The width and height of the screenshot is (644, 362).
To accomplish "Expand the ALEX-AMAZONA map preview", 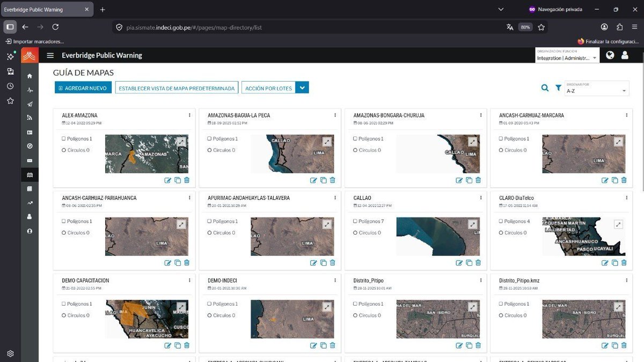I will click(x=181, y=142).
